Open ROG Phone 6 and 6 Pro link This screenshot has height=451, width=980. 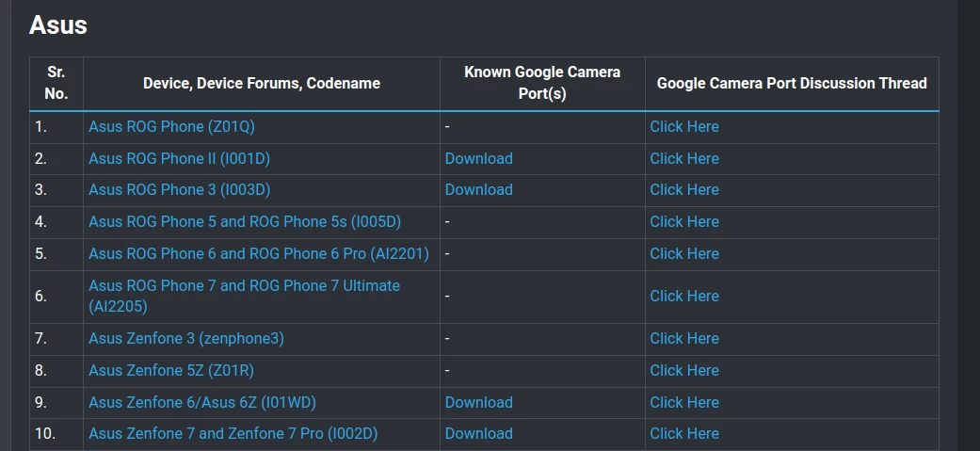(259, 254)
